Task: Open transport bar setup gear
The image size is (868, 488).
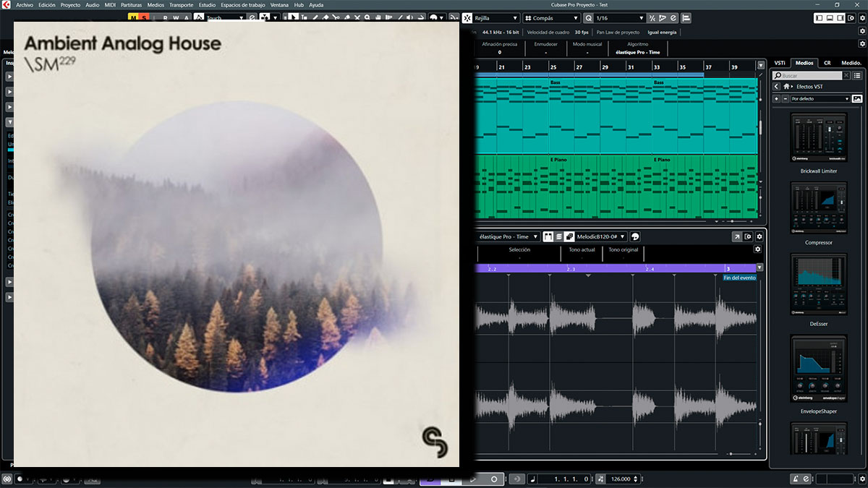Action: point(861,479)
